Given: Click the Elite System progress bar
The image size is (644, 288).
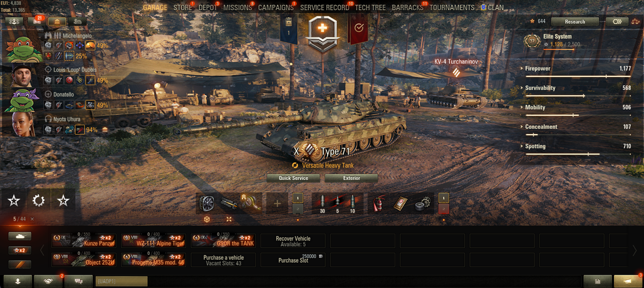Looking at the screenshot, I should point(559,49).
